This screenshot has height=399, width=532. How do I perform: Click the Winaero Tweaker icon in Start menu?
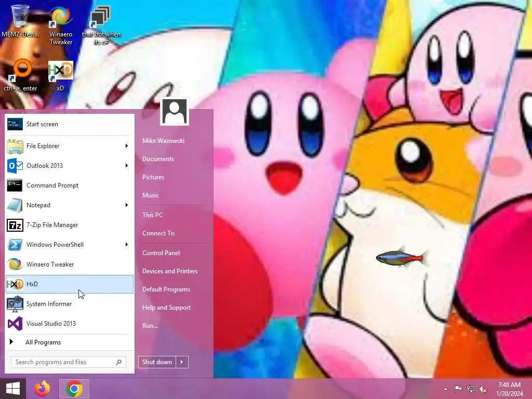[15, 264]
